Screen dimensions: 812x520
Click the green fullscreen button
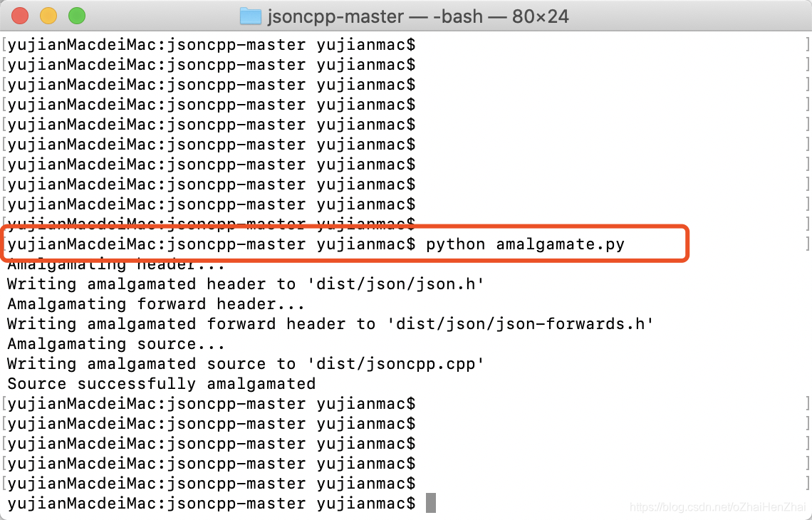[76, 16]
